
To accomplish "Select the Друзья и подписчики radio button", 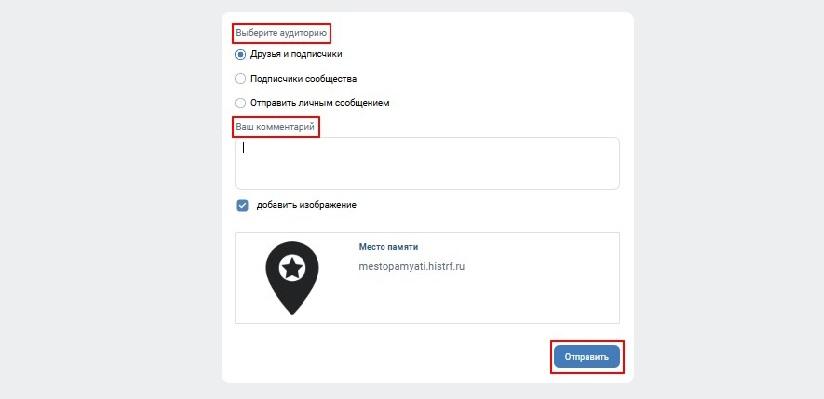I will click(240, 54).
